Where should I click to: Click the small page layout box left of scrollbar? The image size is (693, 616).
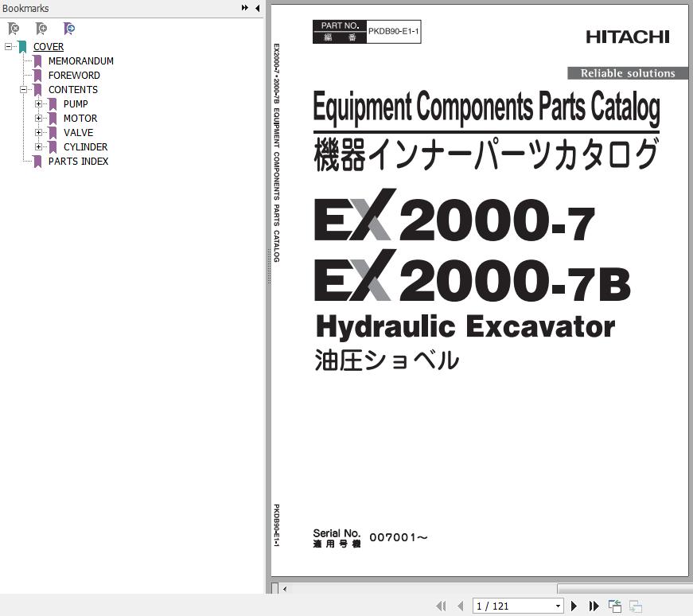[274, 588]
